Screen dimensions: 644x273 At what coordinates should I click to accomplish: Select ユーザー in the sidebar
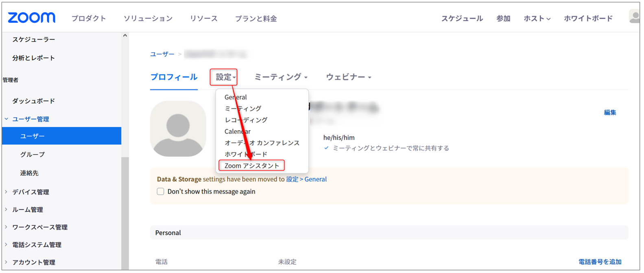click(x=61, y=136)
